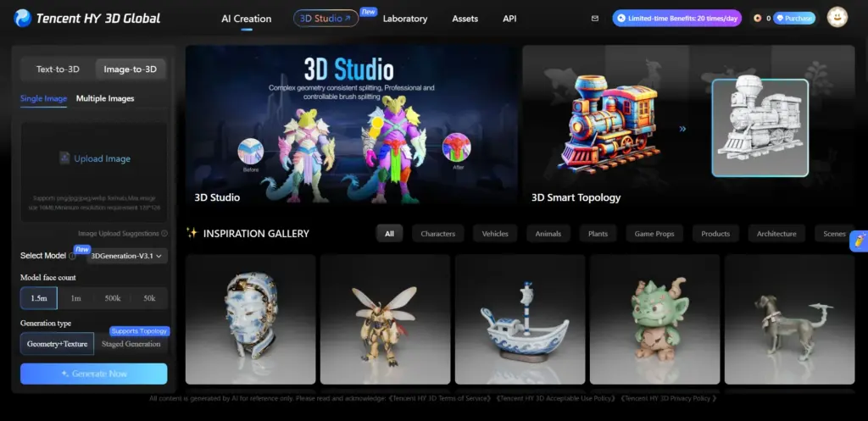Filter gallery by Products
The image size is (868, 421).
(x=715, y=234)
